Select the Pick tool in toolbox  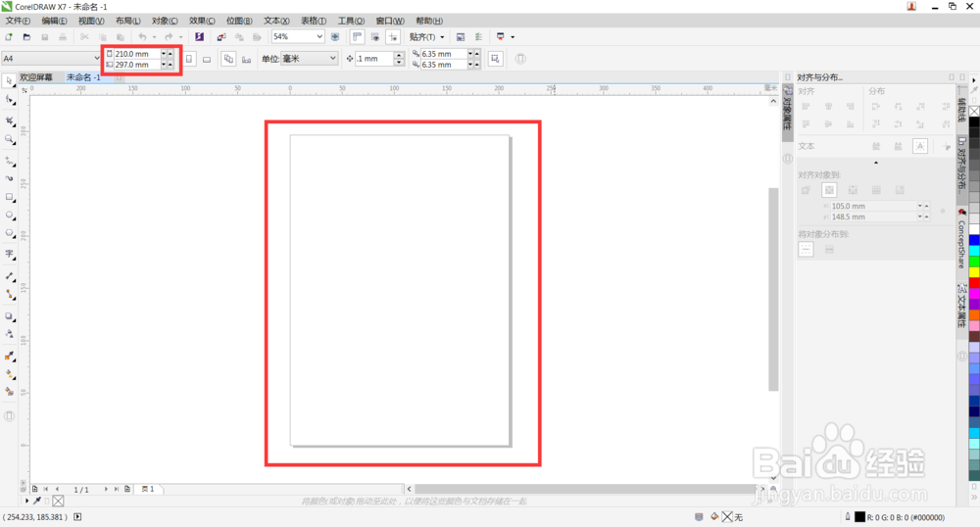(10, 81)
